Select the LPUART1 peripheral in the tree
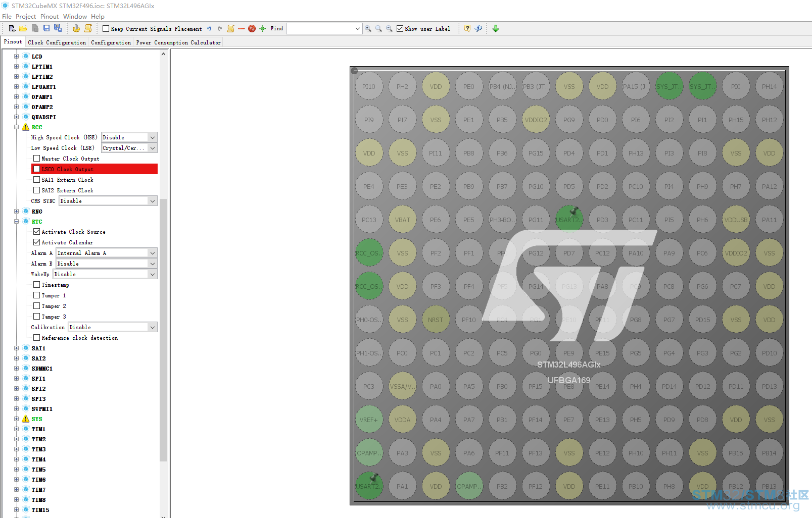812x518 pixels. (x=44, y=87)
